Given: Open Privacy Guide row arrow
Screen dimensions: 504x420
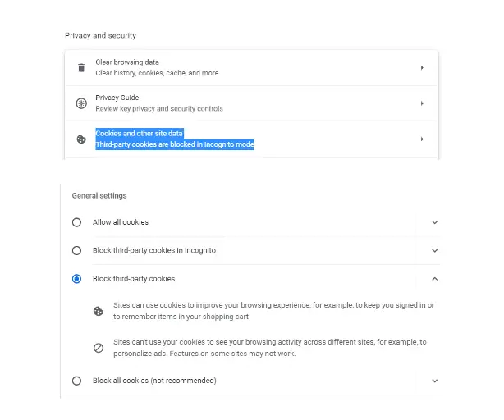Looking at the screenshot, I should point(422,103).
